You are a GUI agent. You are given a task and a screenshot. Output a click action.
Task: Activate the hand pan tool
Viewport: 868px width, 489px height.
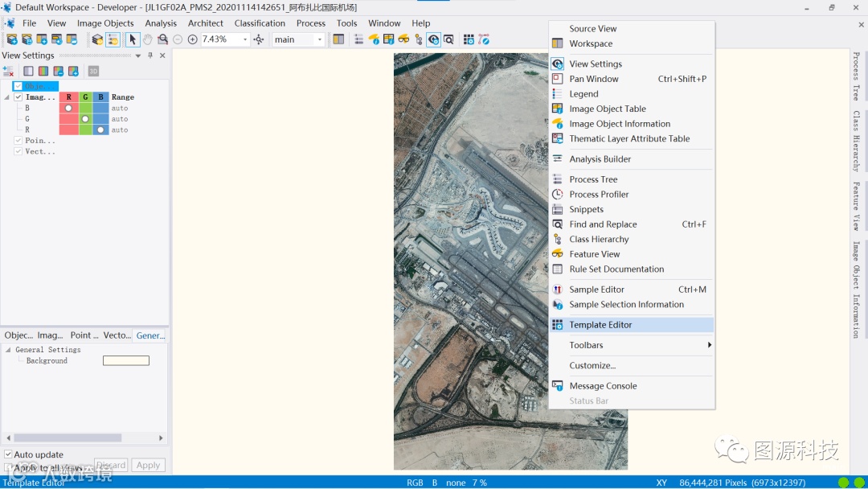(x=148, y=39)
